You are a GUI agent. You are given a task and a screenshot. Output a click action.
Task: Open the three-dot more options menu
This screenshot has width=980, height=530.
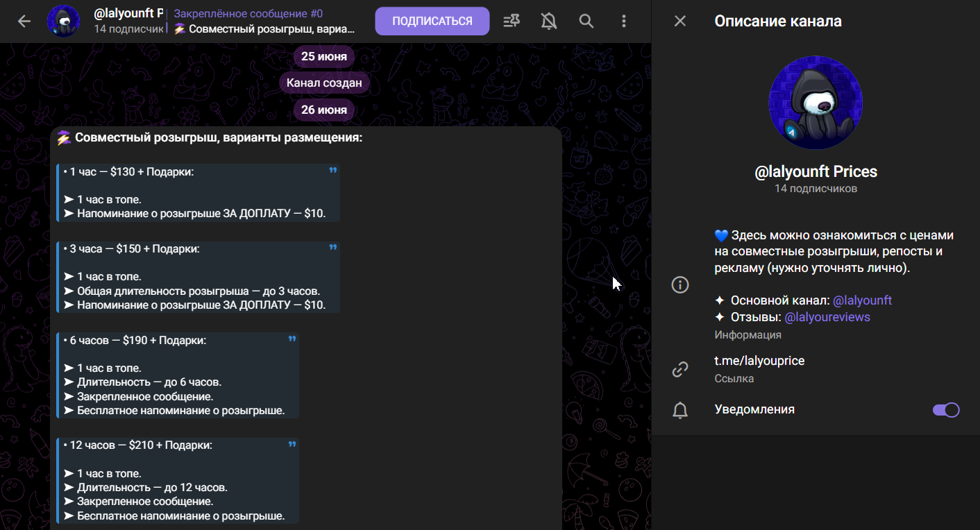click(624, 22)
